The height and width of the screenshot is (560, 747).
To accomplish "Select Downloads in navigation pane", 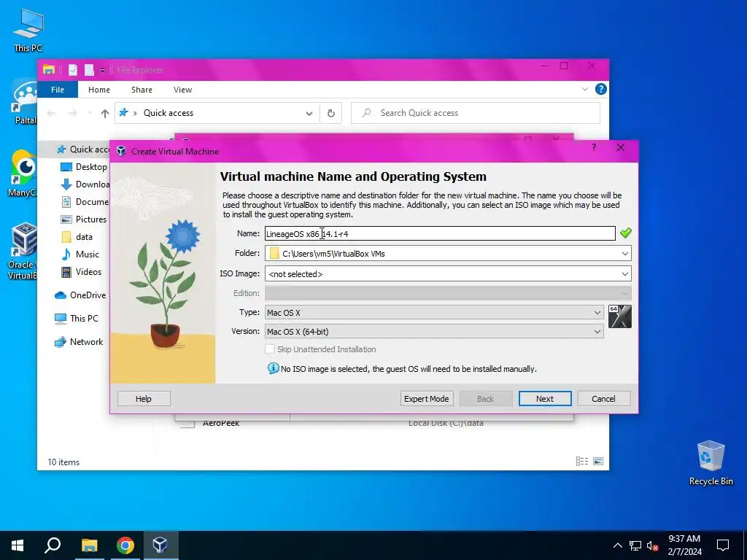I will click(x=85, y=184).
